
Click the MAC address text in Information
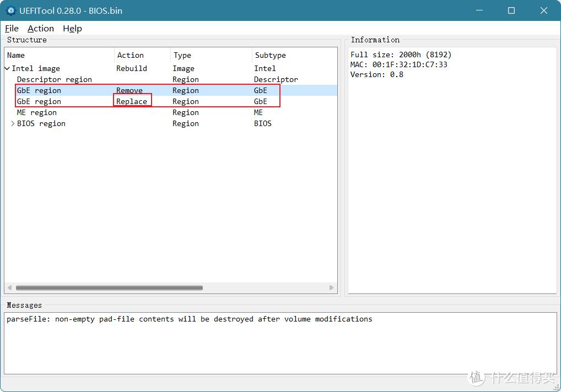tap(398, 65)
